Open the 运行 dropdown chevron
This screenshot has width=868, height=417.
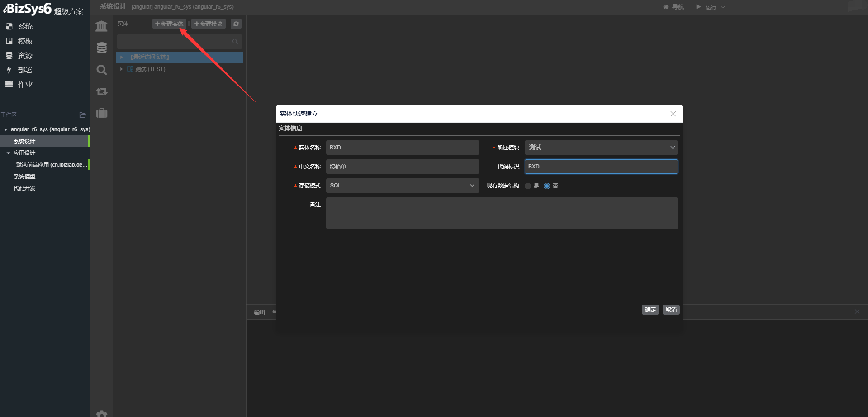(723, 7)
